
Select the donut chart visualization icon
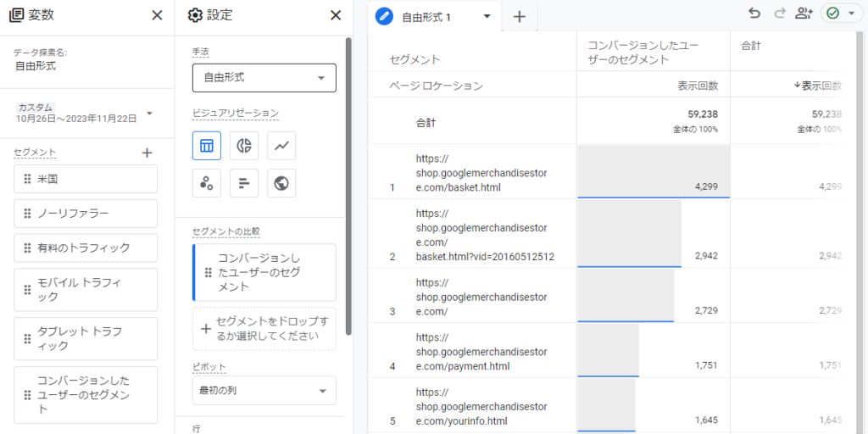[x=244, y=146]
